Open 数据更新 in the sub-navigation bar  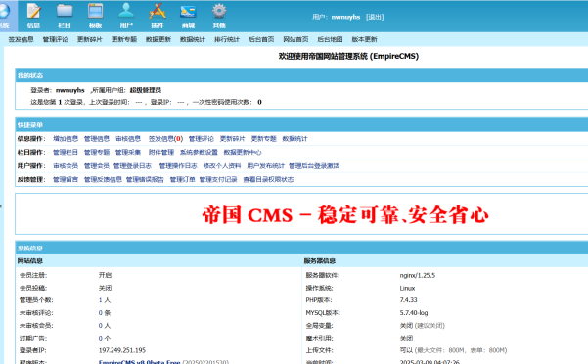coord(158,39)
